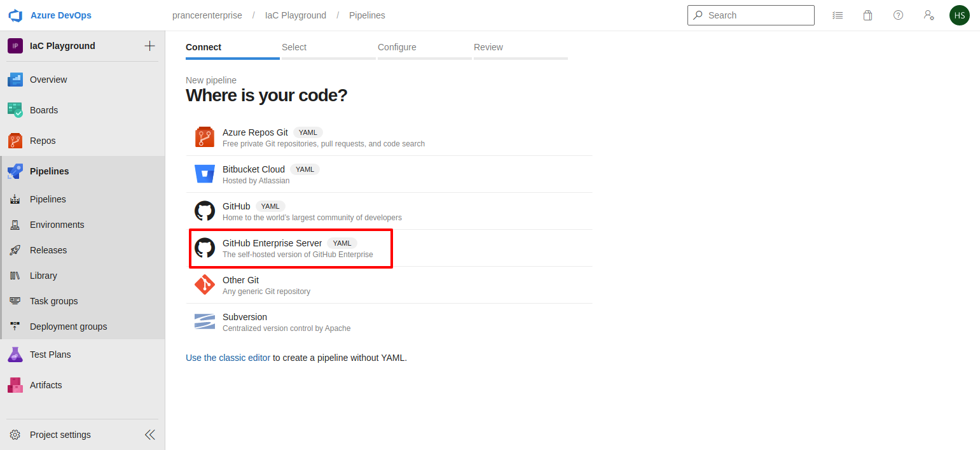This screenshot has width=980, height=450.
Task: Open Boards label in sidebar
Action: click(44, 110)
